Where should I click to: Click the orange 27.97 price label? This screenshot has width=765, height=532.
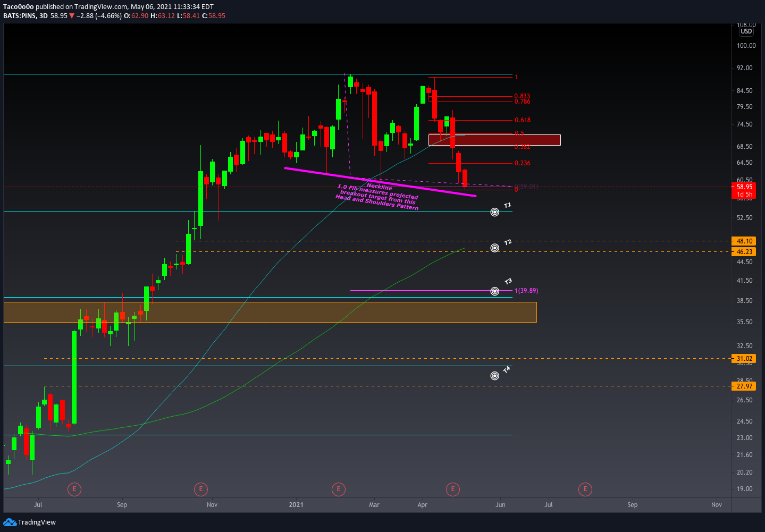[x=744, y=386]
